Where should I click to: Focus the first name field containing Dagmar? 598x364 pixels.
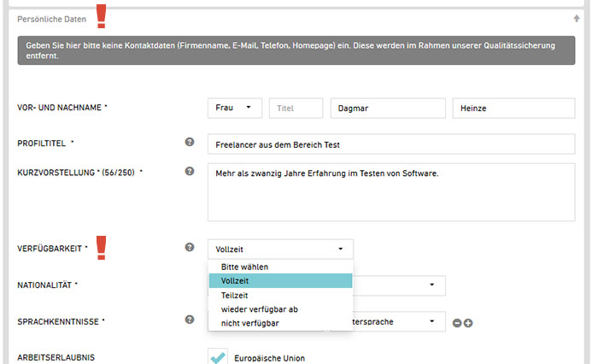pyautogui.click(x=388, y=108)
